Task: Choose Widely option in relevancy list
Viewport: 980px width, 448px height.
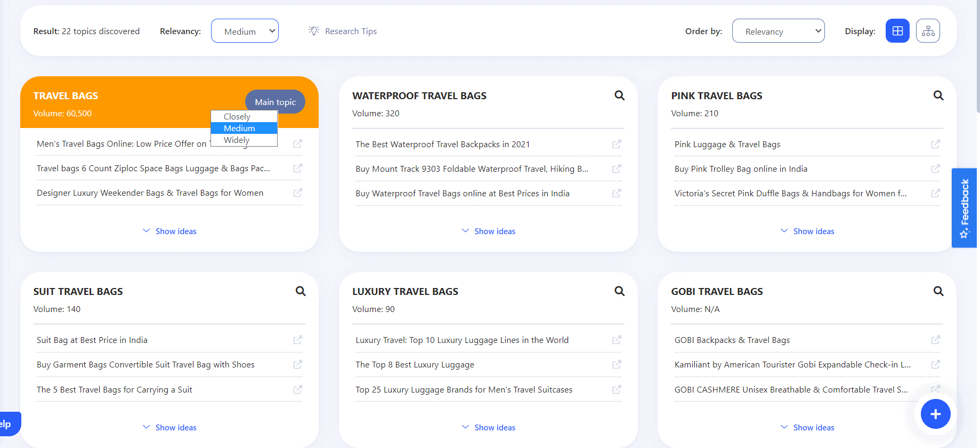Action: tap(237, 140)
